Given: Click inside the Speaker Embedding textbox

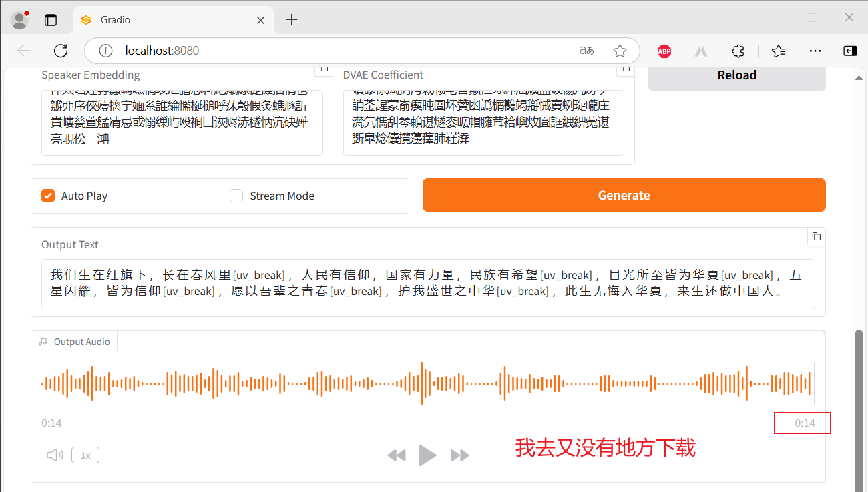Looking at the screenshot, I should click(x=182, y=122).
